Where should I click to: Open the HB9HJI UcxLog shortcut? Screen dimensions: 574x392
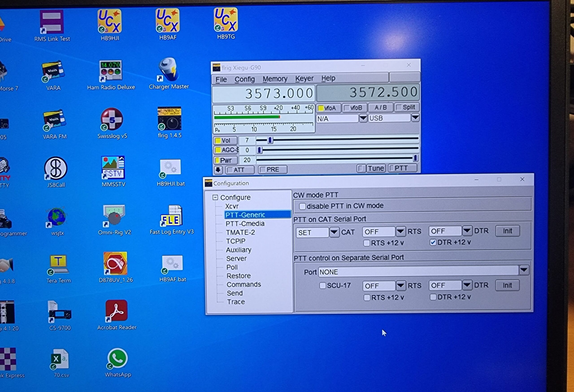pos(109,21)
